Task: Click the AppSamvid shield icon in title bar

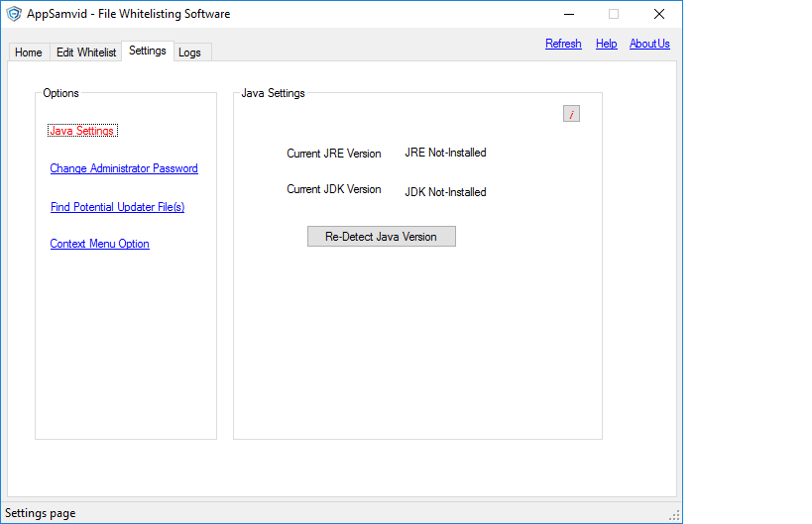Action: (14, 14)
